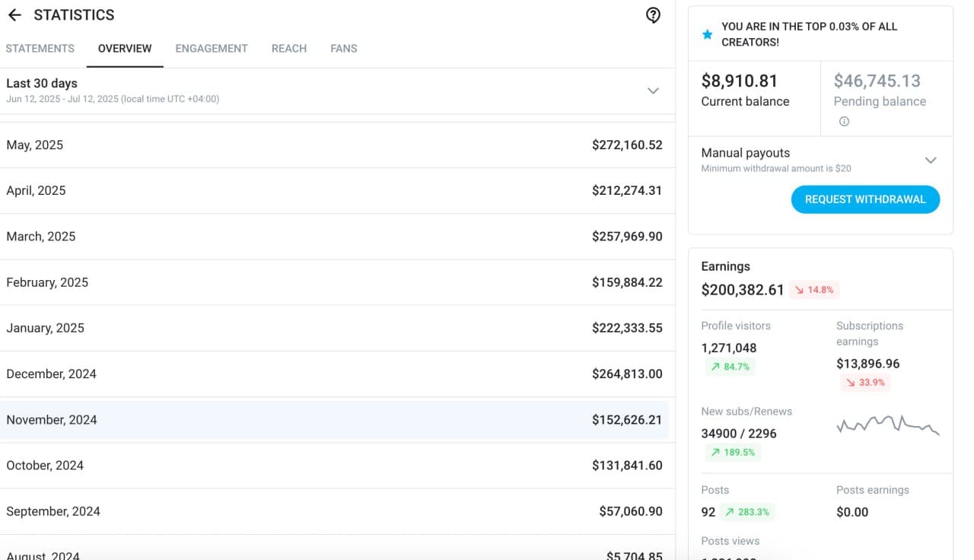Viewport: 974px width, 560px height.
Task: Open the help question mark icon
Action: click(x=653, y=15)
